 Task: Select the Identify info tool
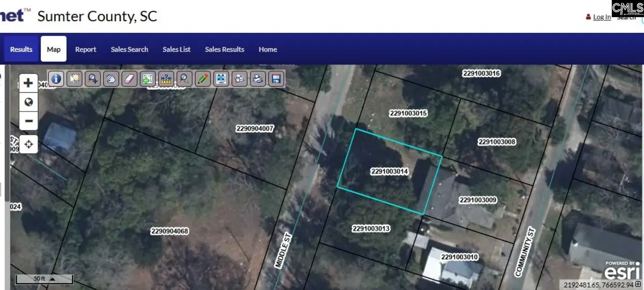coord(56,79)
